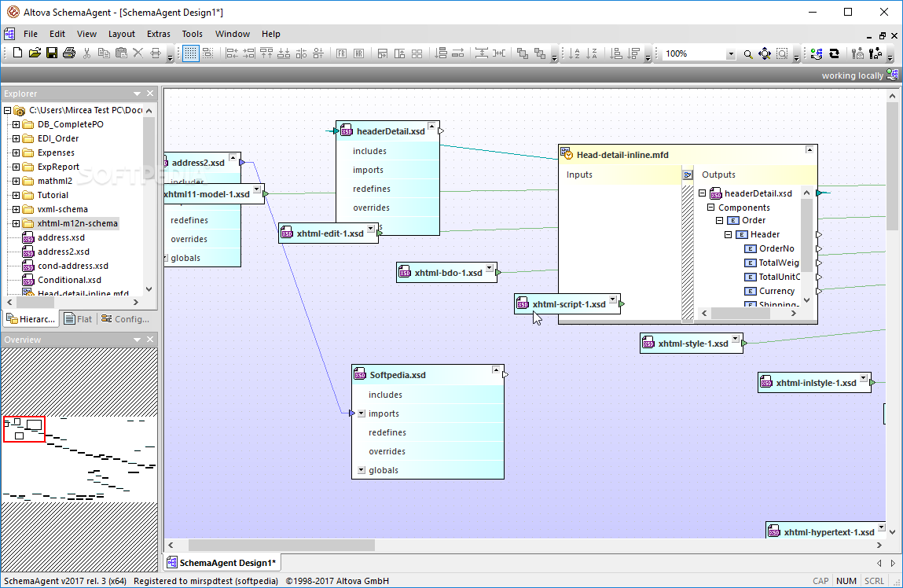Close the Overview panel
This screenshot has height=588, width=903.
150,340
